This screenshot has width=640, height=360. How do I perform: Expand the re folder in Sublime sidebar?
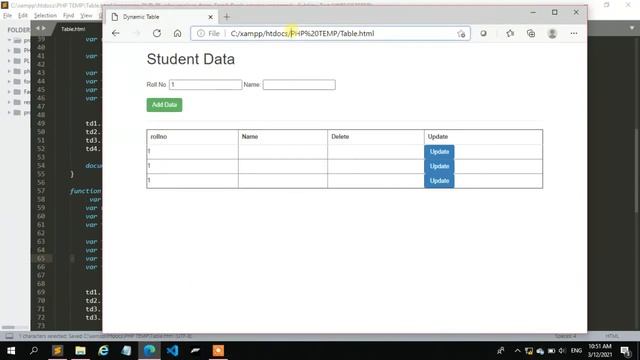(9, 102)
